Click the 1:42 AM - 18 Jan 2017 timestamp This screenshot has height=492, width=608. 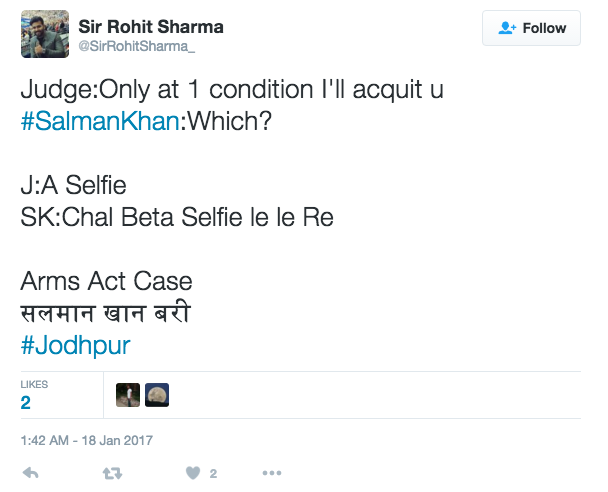point(85,440)
